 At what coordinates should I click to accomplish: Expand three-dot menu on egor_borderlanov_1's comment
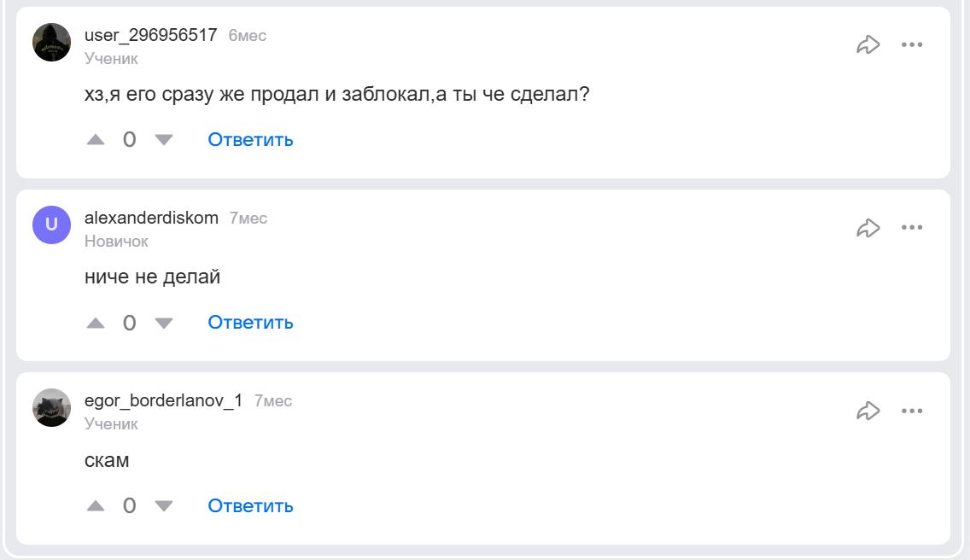pos(912,411)
